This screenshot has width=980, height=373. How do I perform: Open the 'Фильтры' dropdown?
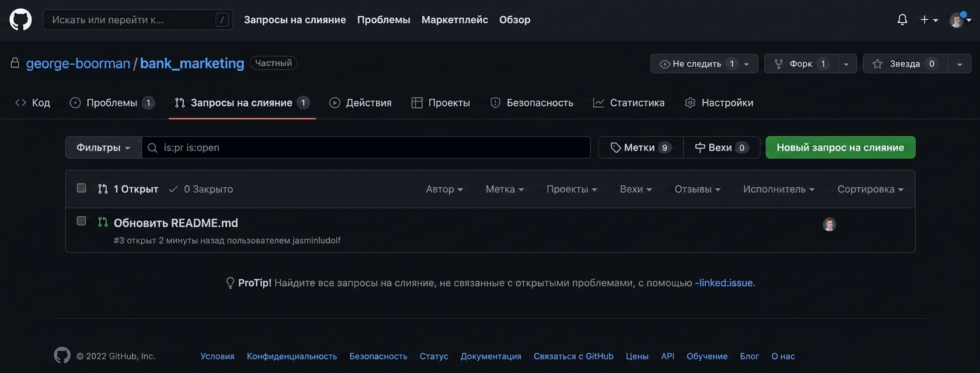[x=103, y=147]
